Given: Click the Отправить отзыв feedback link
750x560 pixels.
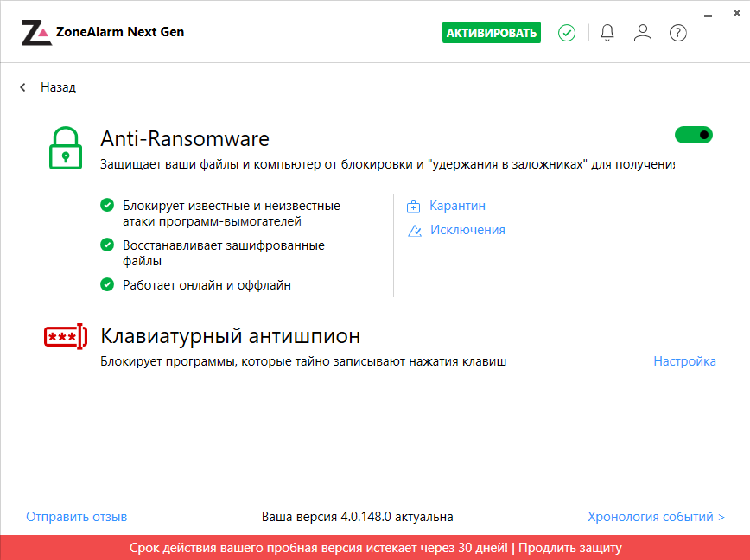Looking at the screenshot, I should point(77,517).
